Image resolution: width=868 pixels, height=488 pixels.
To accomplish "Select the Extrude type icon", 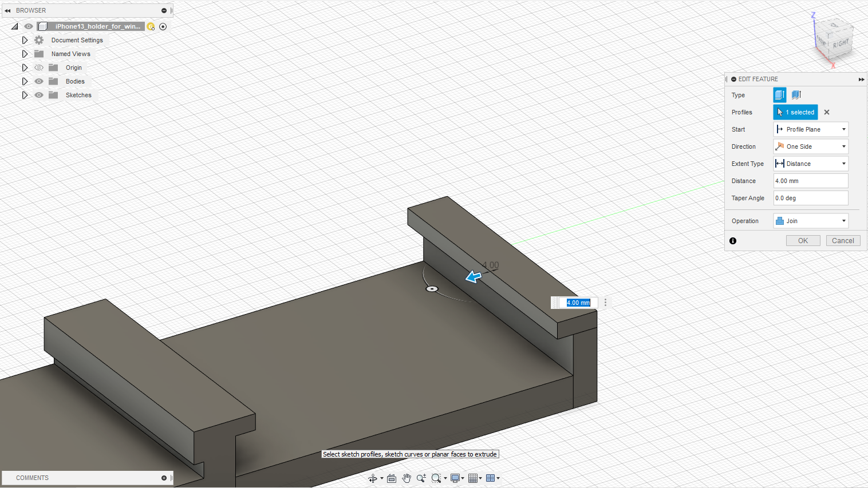I will (780, 95).
